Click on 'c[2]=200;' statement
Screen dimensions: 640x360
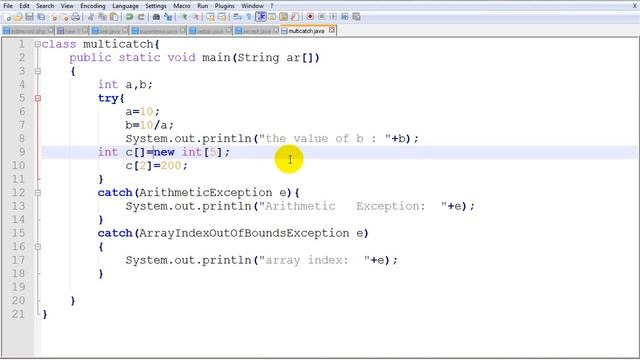pos(156,165)
